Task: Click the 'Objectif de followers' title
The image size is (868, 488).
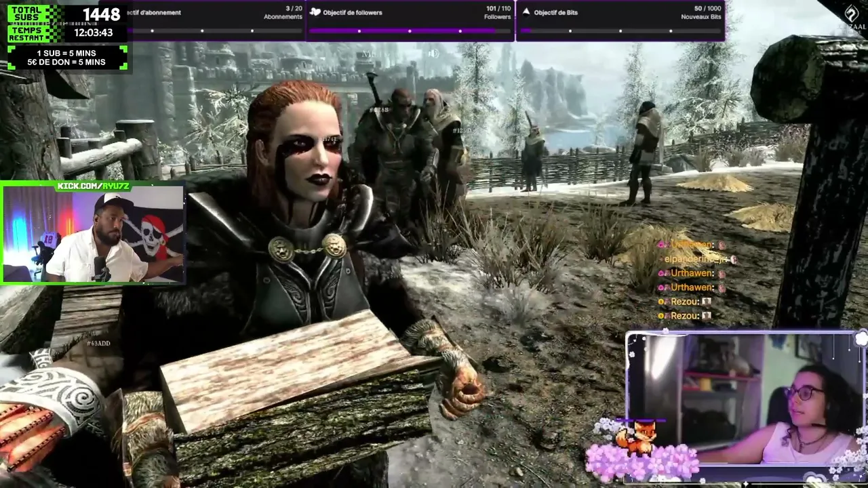Action: pos(353,12)
